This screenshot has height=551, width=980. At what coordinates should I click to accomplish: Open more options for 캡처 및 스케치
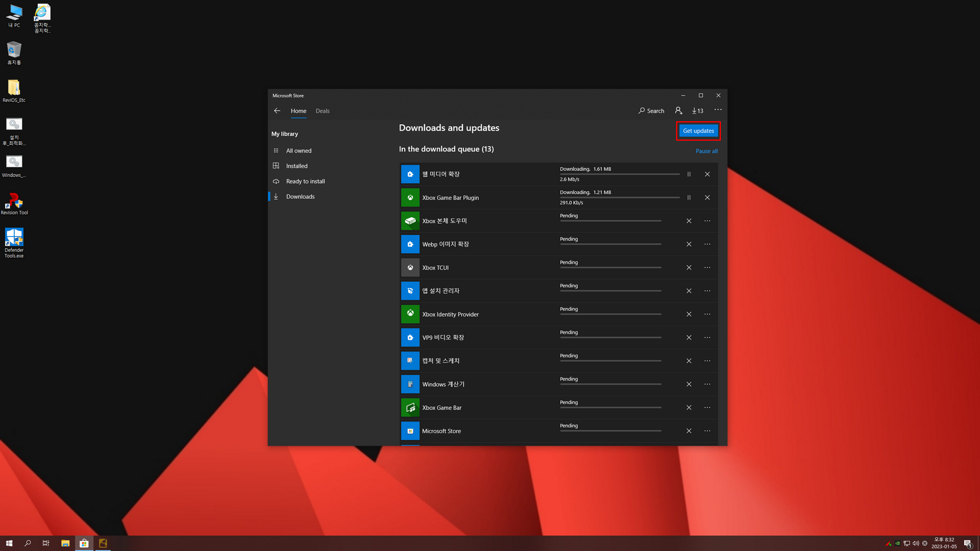tap(707, 361)
